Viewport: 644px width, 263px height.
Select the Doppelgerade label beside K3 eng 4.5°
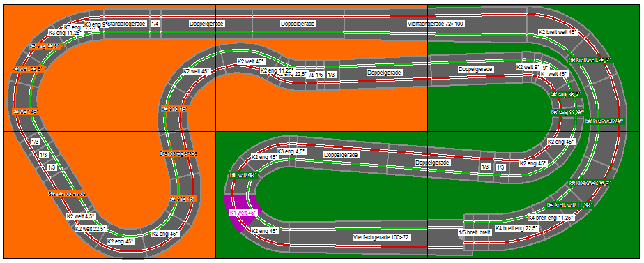click(x=342, y=155)
